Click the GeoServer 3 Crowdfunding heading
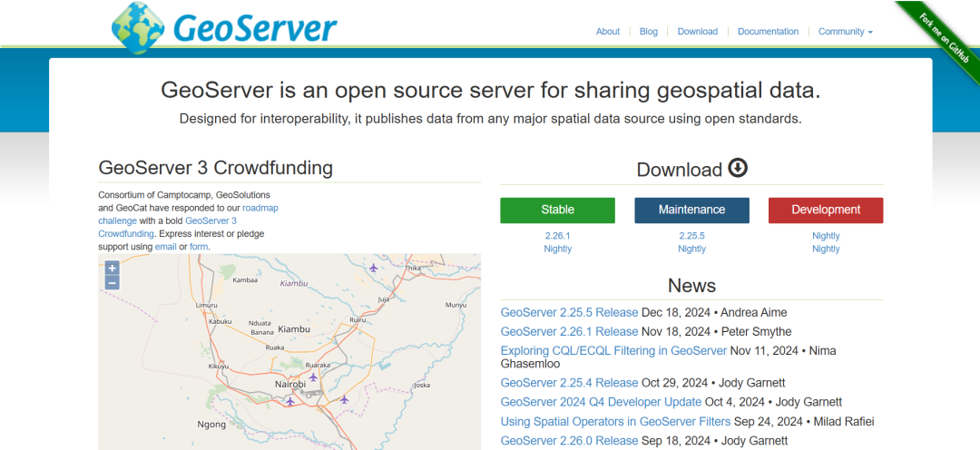Image resolution: width=980 pixels, height=450 pixels. 216,168
